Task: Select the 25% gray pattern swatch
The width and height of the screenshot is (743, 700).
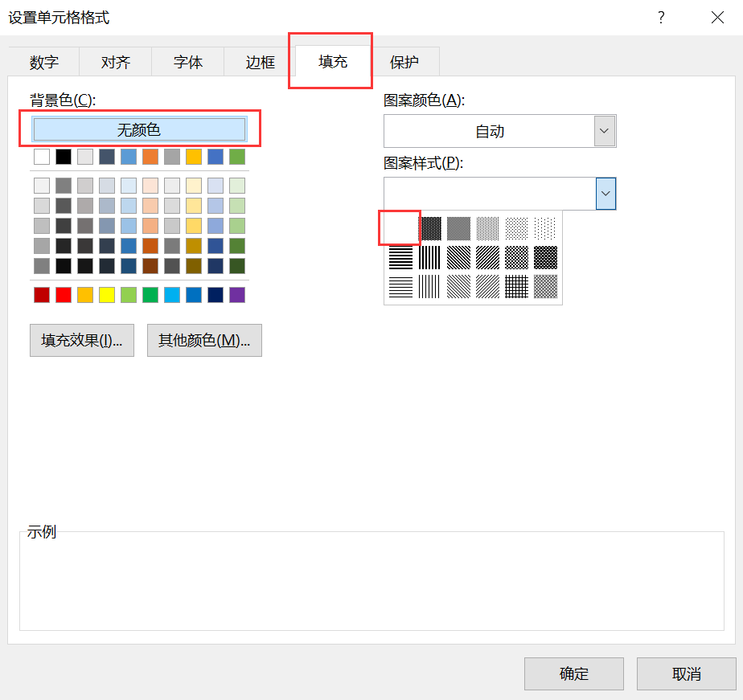Action: point(487,228)
